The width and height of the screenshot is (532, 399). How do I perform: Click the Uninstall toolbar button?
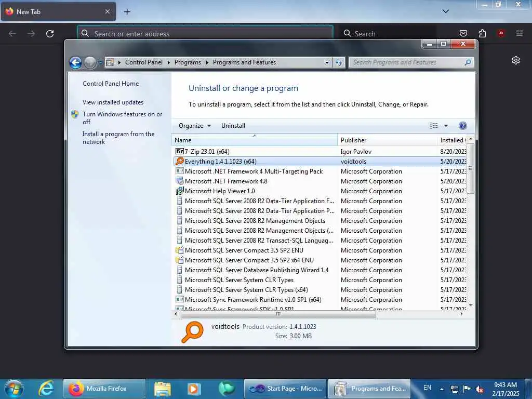(x=233, y=126)
